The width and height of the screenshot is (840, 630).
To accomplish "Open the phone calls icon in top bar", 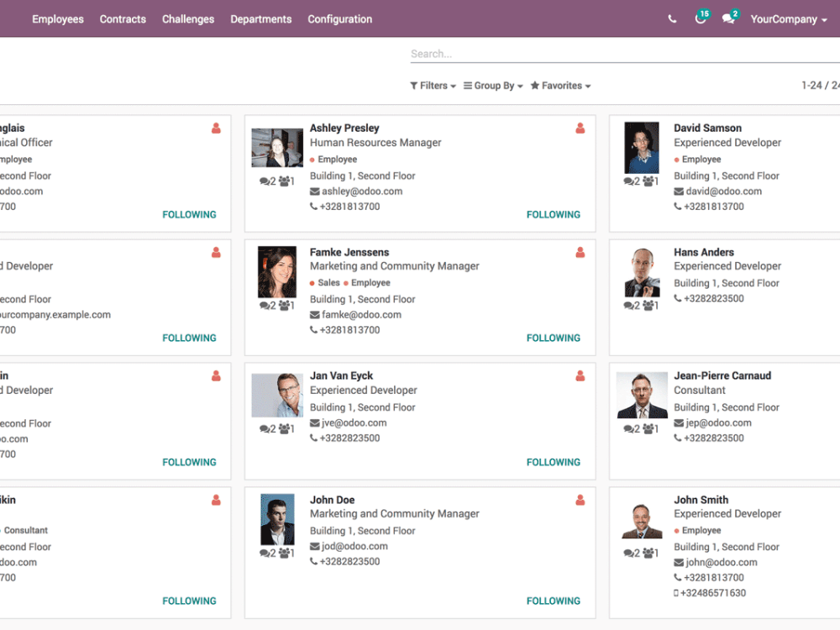I will pyautogui.click(x=672, y=18).
